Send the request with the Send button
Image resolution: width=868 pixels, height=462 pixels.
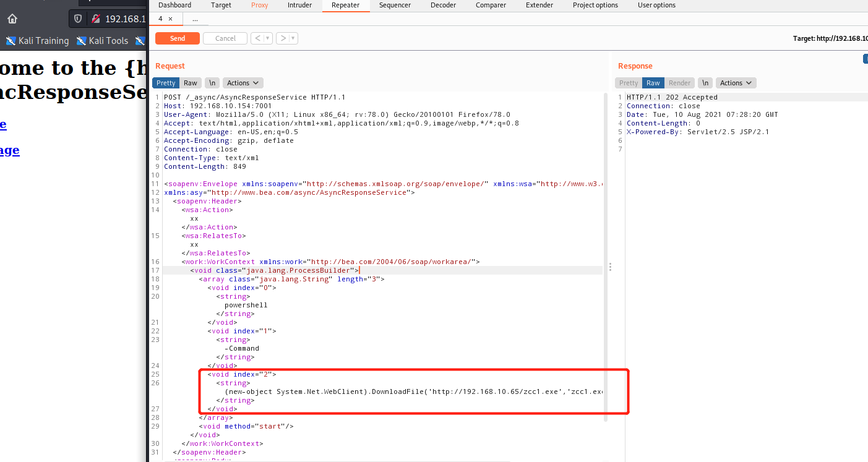pyautogui.click(x=178, y=38)
